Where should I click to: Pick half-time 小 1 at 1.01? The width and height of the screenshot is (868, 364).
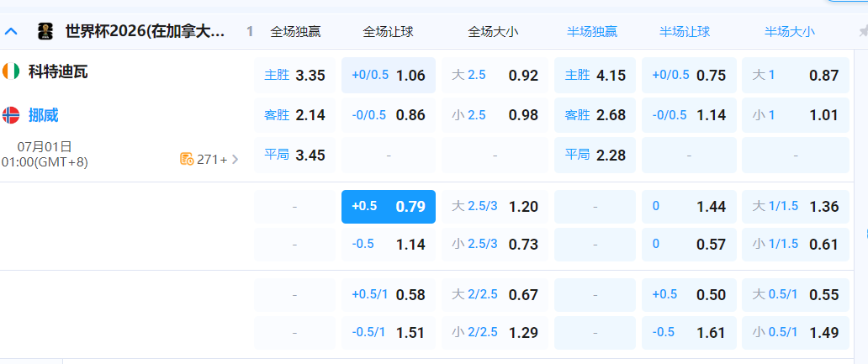(796, 115)
